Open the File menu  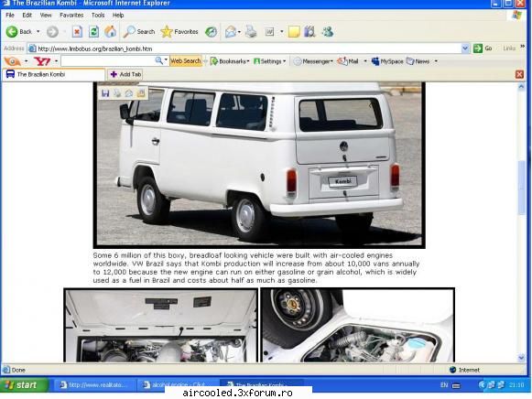tap(10, 16)
